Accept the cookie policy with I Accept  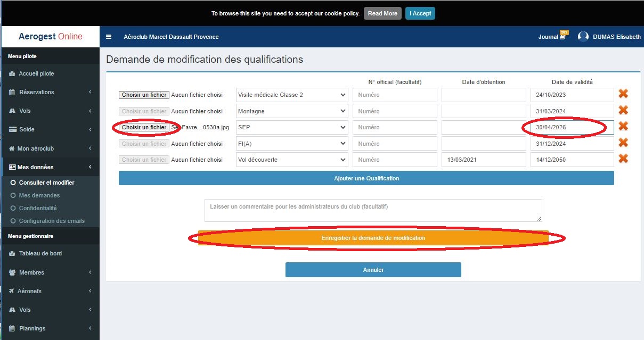420,13
